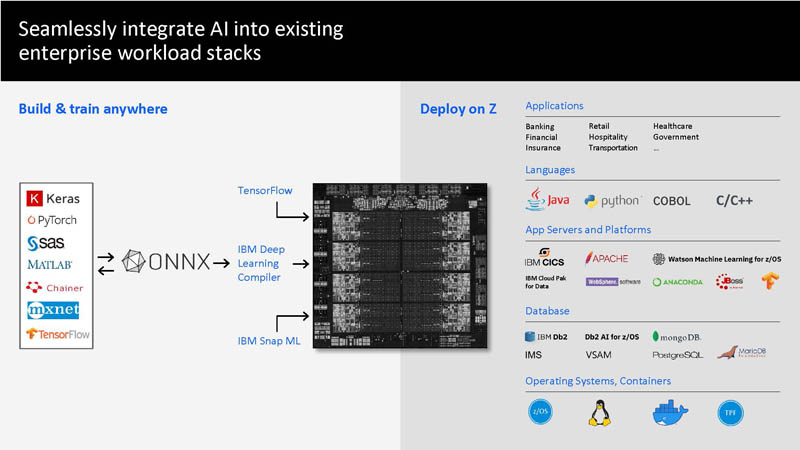Click IBM Deep Learning Compiler text
The height and width of the screenshot is (450, 800).
click(261, 263)
